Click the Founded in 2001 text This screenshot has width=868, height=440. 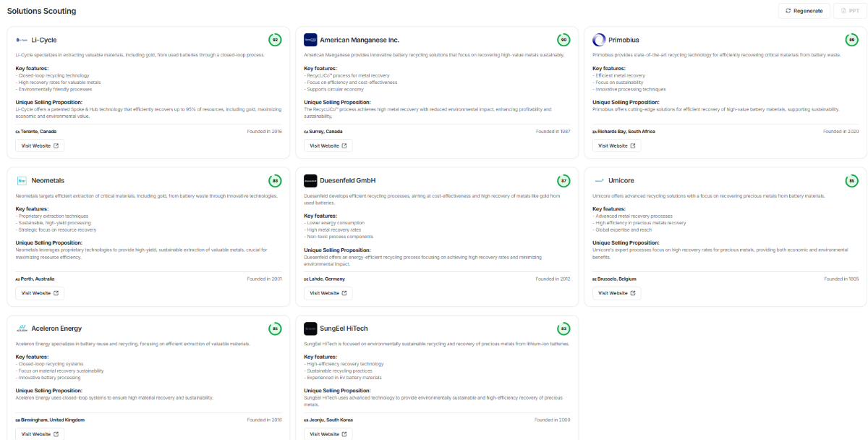pos(265,279)
